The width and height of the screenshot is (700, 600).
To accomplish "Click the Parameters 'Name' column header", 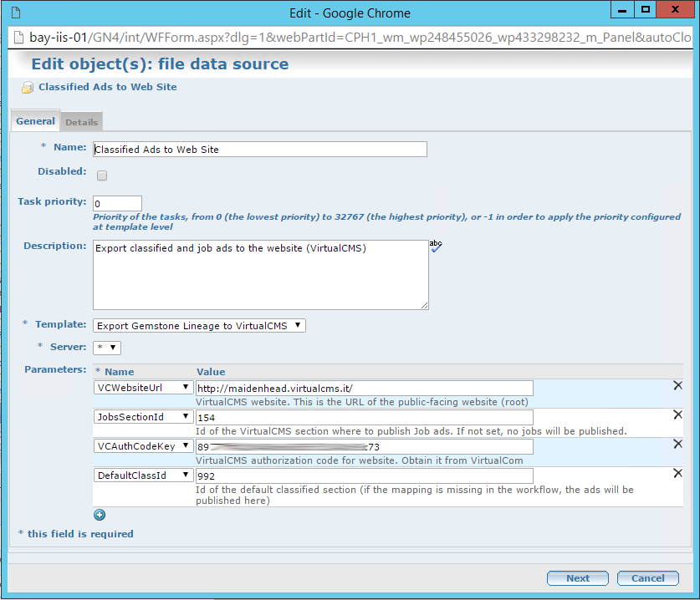I will pos(120,372).
